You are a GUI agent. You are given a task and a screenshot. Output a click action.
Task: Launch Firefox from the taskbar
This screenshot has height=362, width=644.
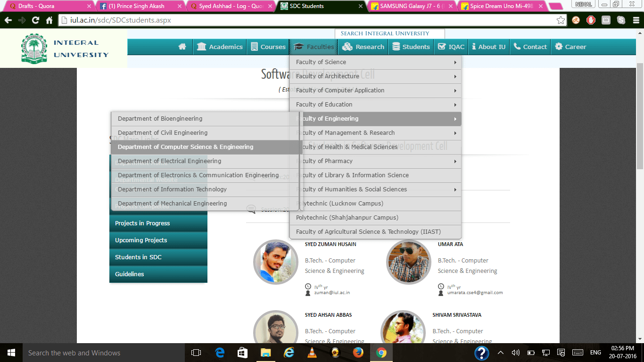[358, 353]
